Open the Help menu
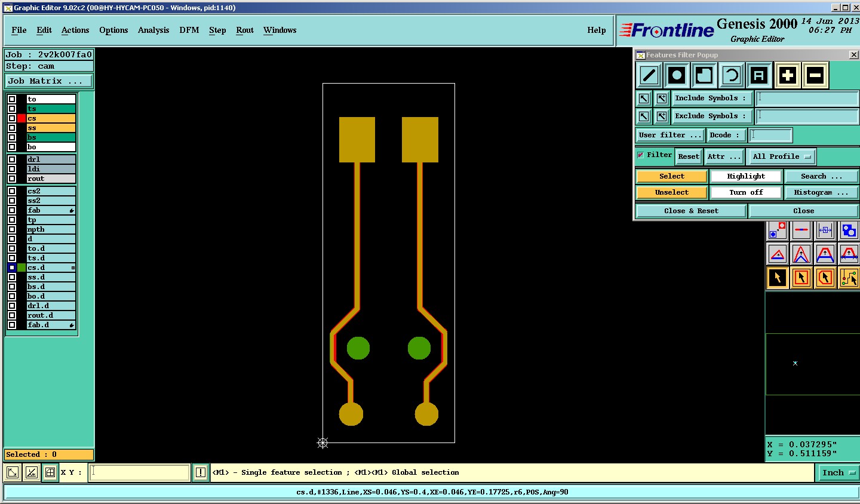The width and height of the screenshot is (860, 504). pos(597,30)
